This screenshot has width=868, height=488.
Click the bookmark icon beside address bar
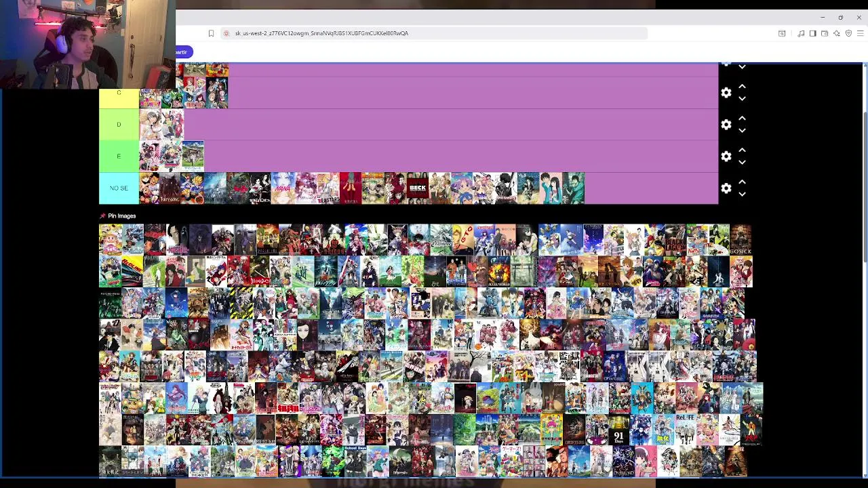pos(211,33)
